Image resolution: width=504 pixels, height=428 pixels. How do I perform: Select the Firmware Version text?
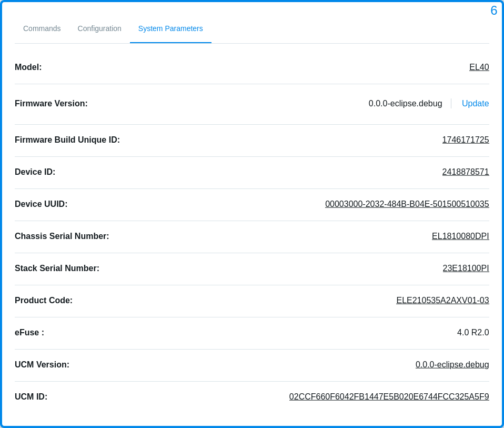tap(405, 103)
